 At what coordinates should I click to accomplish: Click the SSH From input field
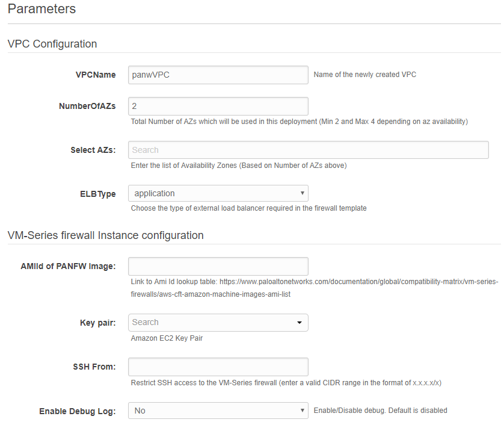click(x=218, y=367)
